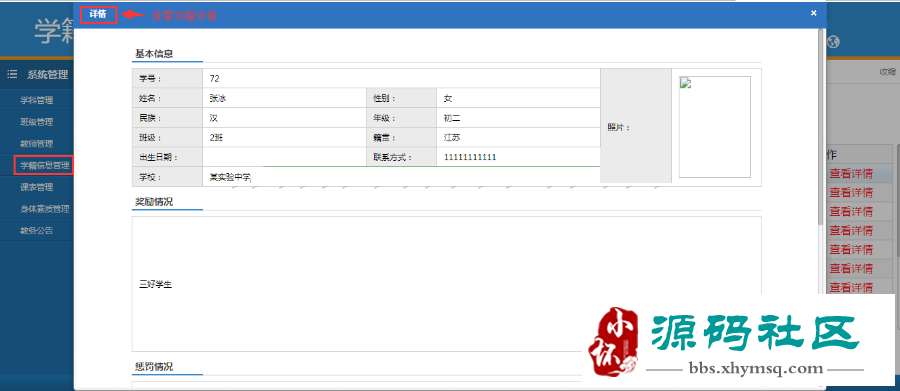Select 学籍信息管理 in the sidebar
Viewport: 900px width, 391px height.
click(x=45, y=165)
